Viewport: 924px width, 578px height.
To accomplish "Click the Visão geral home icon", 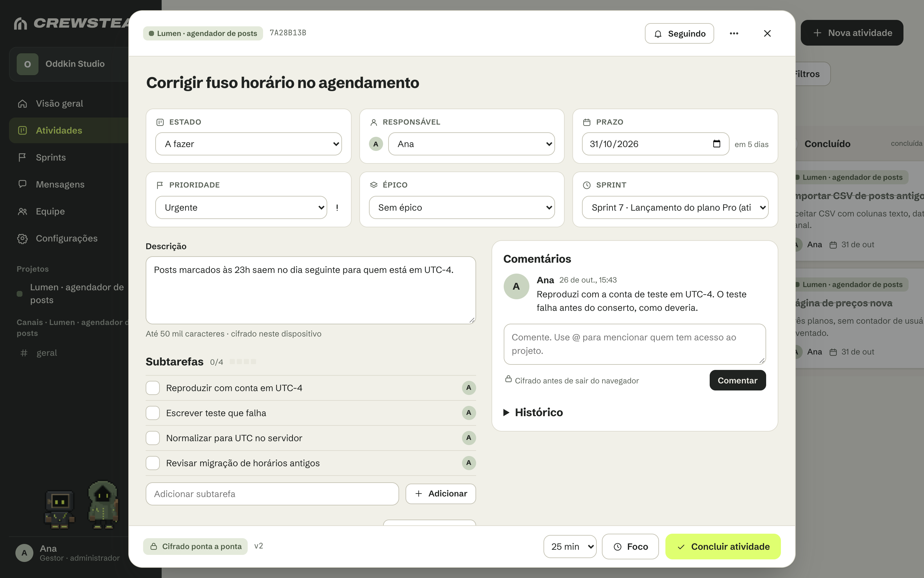I will click(22, 104).
